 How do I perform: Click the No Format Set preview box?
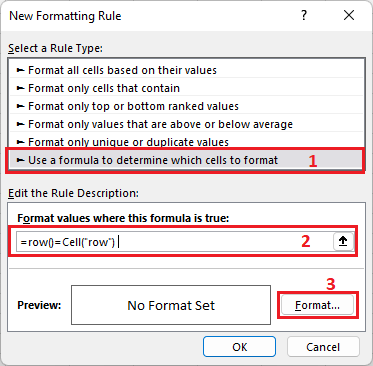[171, 305]
